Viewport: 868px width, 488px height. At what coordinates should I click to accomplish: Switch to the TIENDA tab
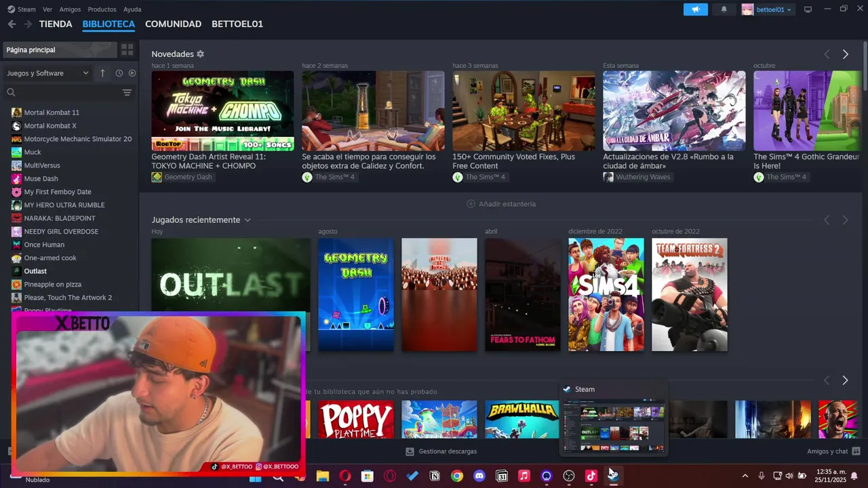tap(56, 24)
